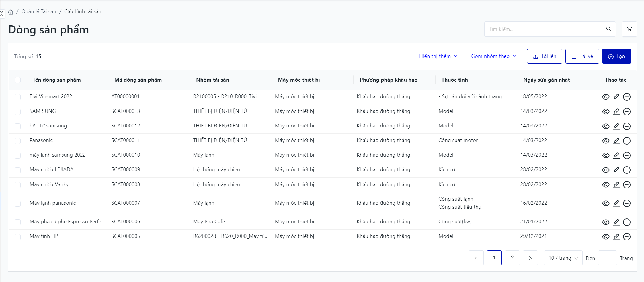Check the Máy lạnh panasonic row checkbox
644x282 pixels.
point(18,204)
